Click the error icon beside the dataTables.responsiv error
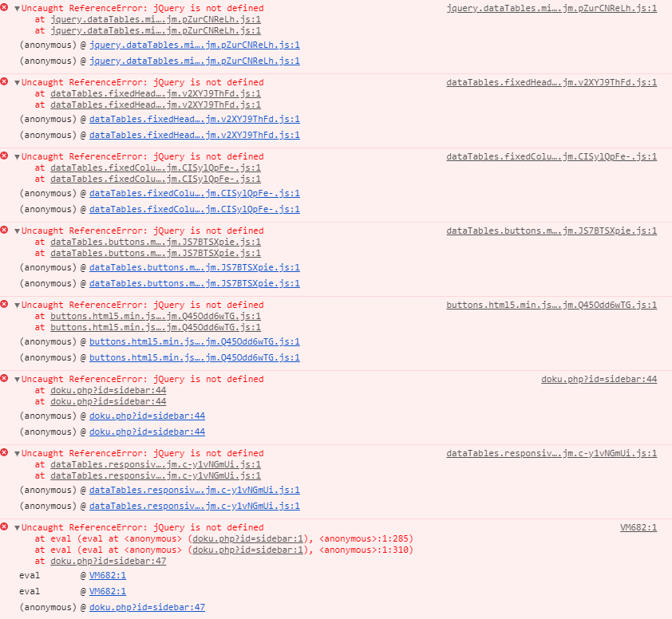The image size is (672, 619). pos(5,452)
